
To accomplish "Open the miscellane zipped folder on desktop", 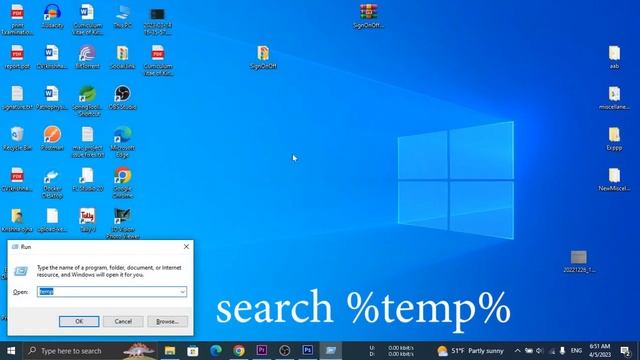I will tap(614, 98).
